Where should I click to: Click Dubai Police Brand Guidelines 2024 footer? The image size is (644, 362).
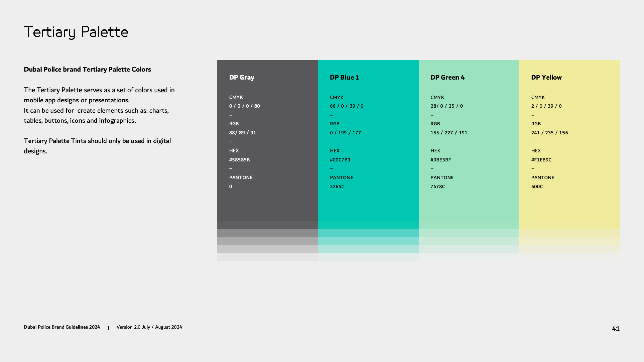[62, 327]
